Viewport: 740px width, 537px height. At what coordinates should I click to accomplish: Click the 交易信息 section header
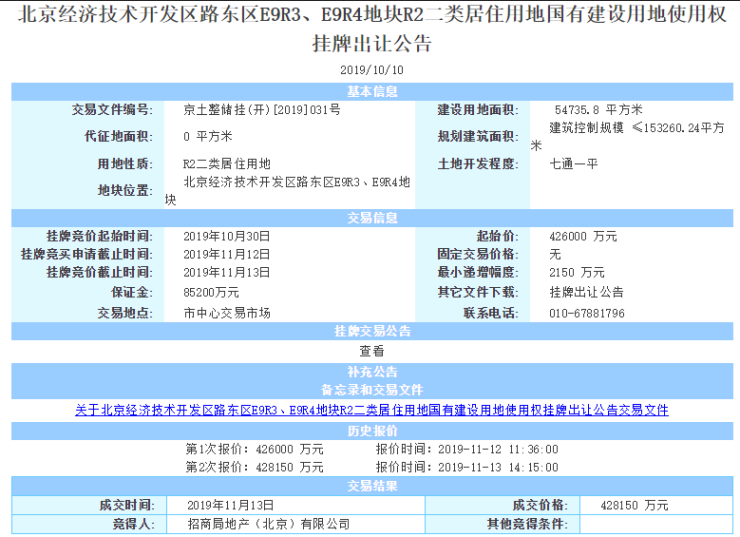point(371,217)
